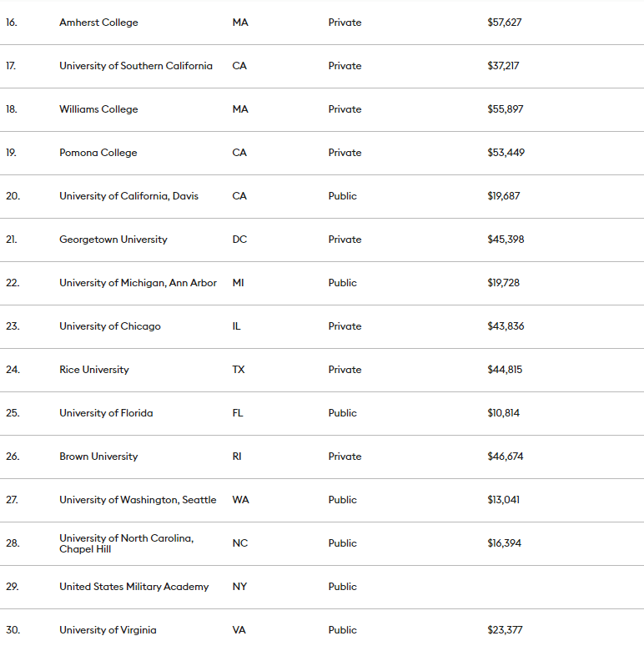Click University of California, Davis
The image size is (644, 651).
(x=128, y=196)
